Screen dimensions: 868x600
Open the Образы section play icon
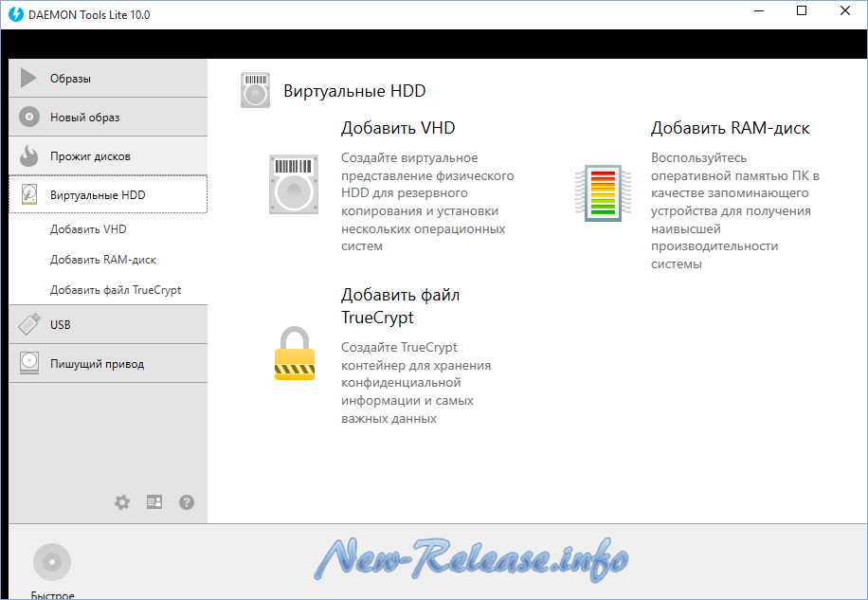[28, 78]
